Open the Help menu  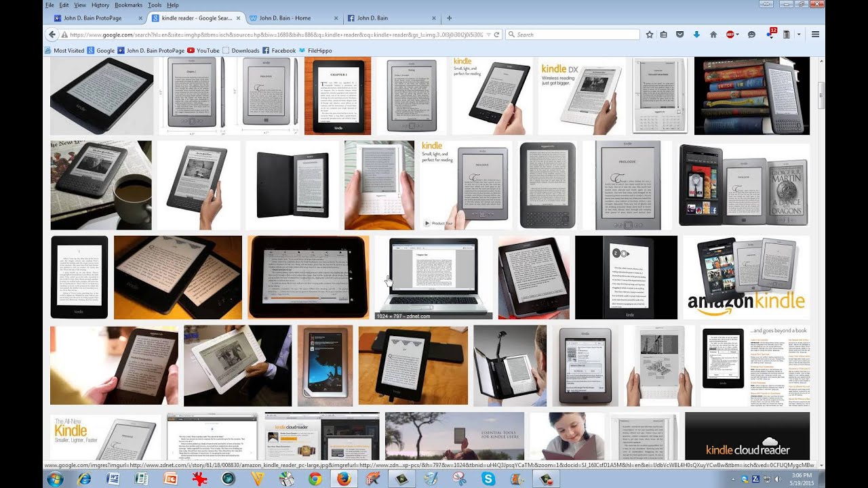click(173, 5)
